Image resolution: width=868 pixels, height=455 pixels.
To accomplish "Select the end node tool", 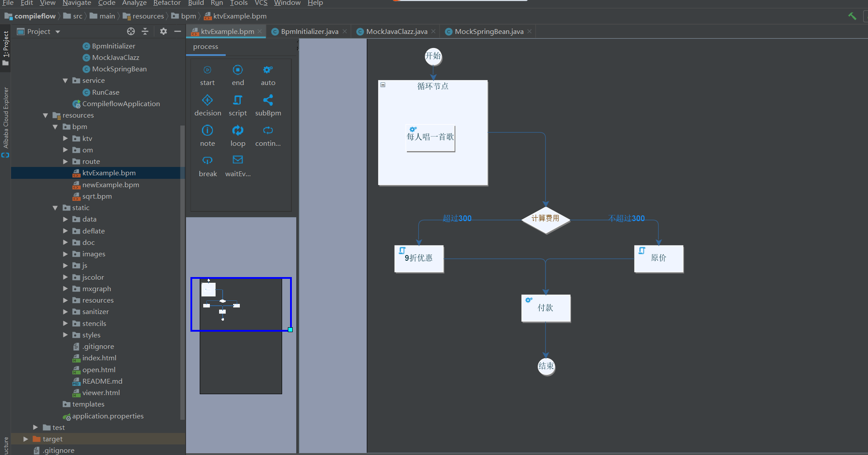I will click(x=238, y=75).
